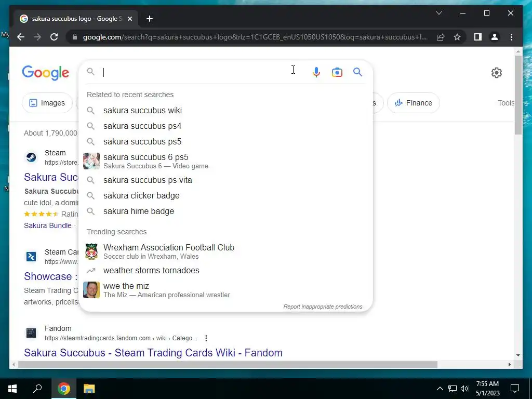The height and width of the screenshot is (399, 532).
Task: Open a new browser tab
Action: pyautogui.click(x=149, y=19)
